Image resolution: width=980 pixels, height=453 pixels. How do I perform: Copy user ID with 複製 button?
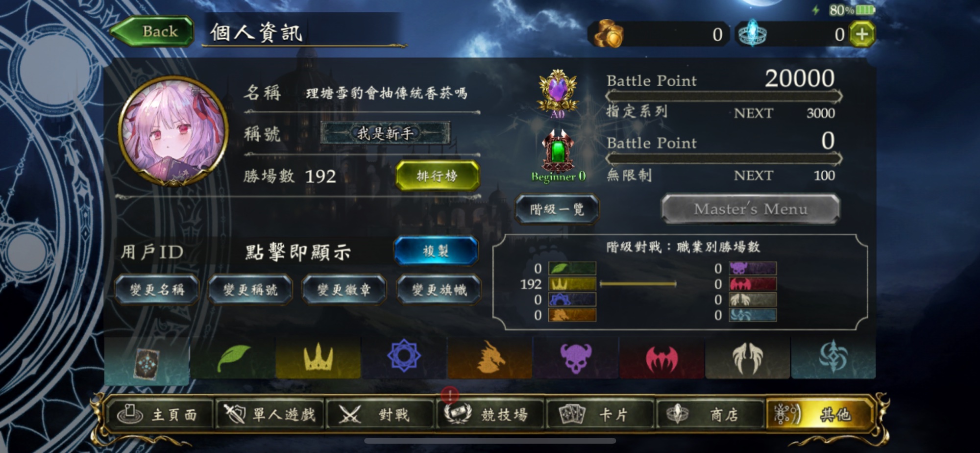436,251
